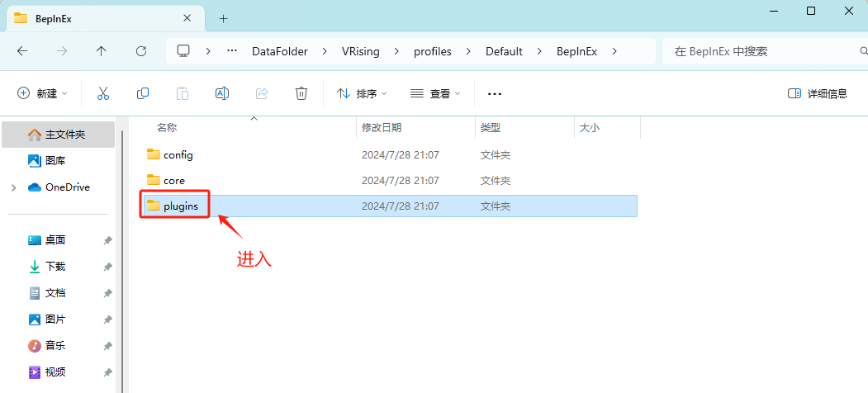
Task: Go back with the left arrow
Action: 22,51
